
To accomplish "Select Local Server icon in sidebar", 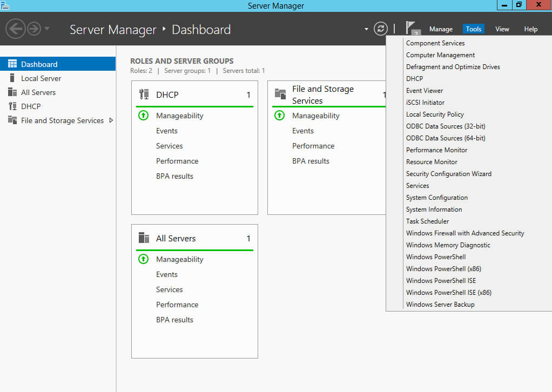I will point(12,78).
